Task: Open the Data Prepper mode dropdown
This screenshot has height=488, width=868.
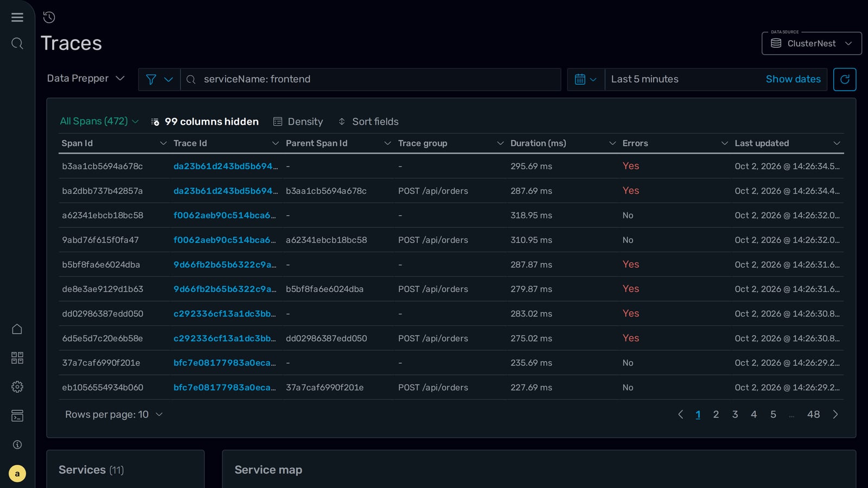Action: 86,79
